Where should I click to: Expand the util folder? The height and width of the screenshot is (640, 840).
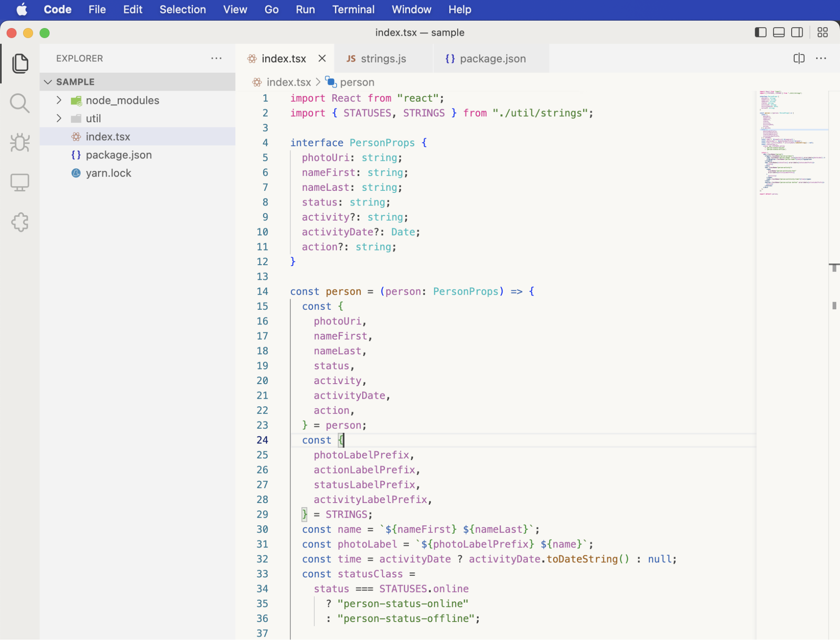tap(58, 118)
